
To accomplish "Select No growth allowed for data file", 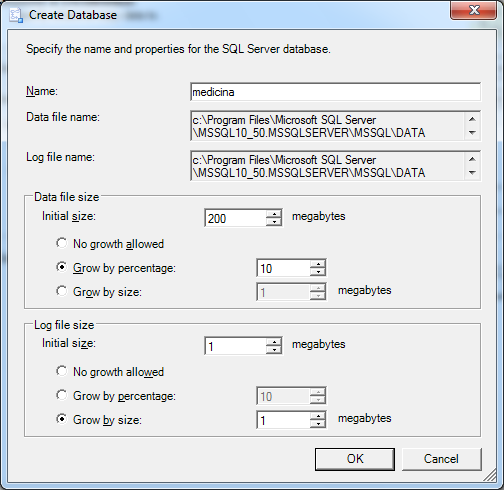I will [61, 243].
